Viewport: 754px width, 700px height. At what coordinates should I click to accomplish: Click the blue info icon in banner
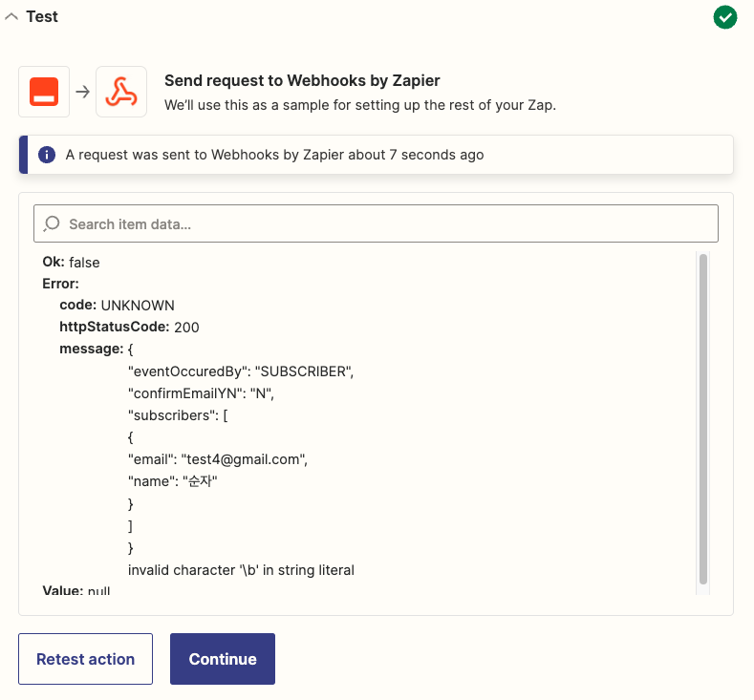pyautogui.click(x=47, y=155)
